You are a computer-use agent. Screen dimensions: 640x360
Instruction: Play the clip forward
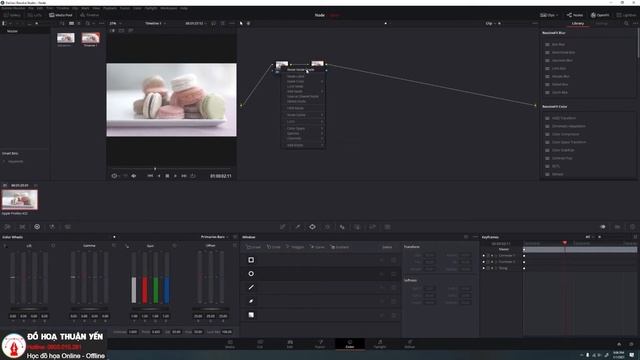176,176
